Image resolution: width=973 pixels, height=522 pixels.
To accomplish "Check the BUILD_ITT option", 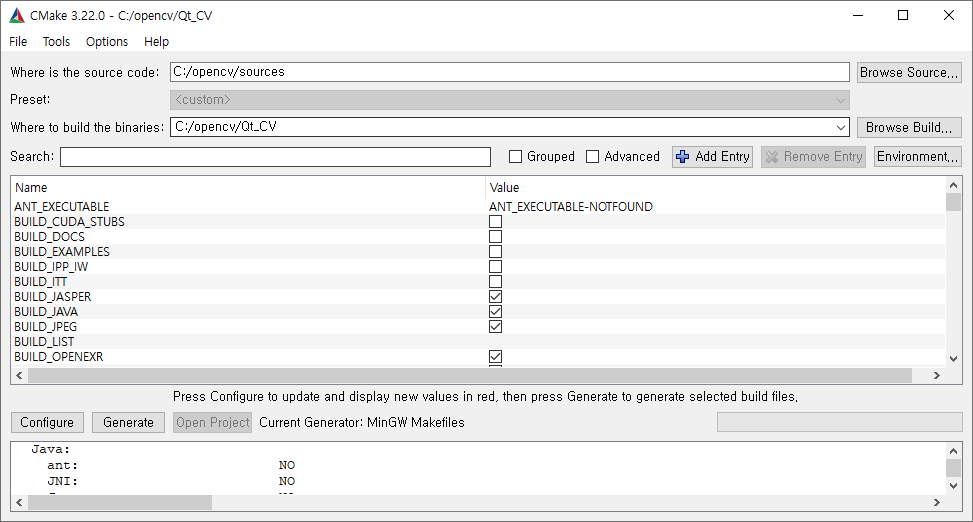I will point(495,282).
